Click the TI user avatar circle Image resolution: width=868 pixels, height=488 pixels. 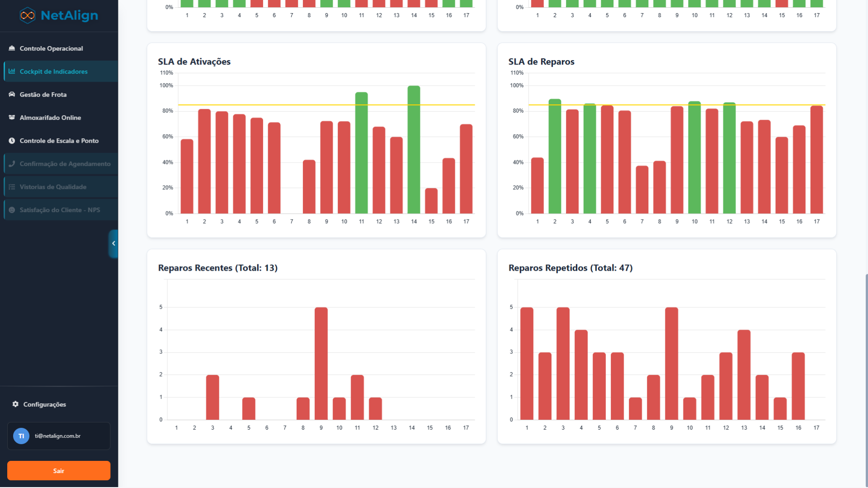click(x=21, y=436)
